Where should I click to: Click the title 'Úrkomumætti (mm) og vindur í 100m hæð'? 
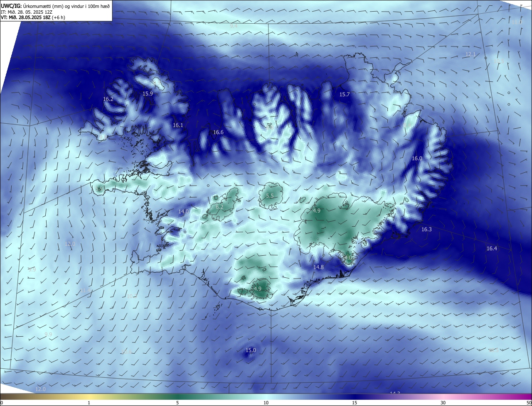pos(67,6)
